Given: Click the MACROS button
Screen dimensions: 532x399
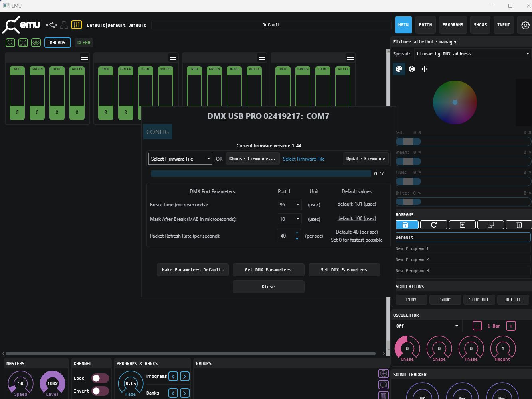Looking at the screenshot, I should [x=57, y=43].
